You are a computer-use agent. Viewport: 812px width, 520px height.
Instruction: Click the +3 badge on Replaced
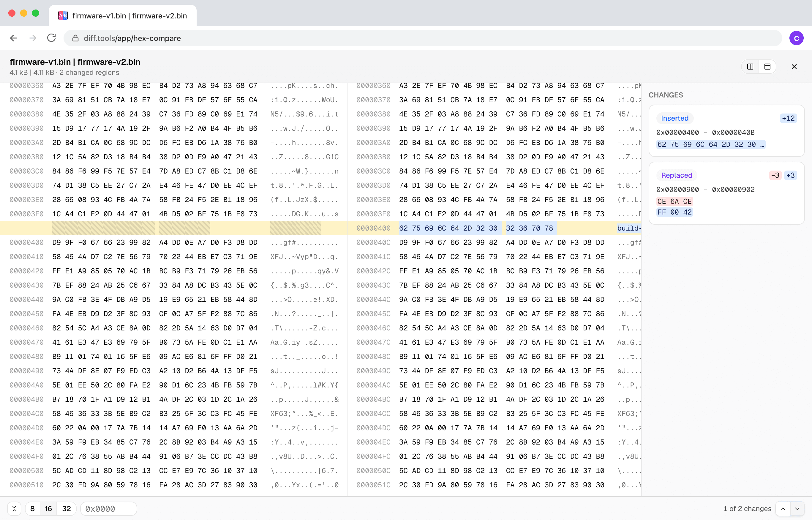790,175
